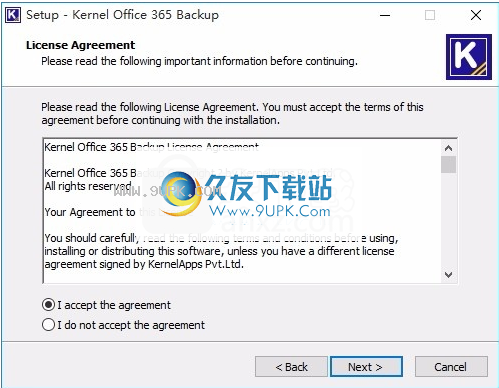499x388 pixels.
Task: Click the "agreement signed by KernelApps Pvt.Ltd." line
Action: [x=144, y=264]
